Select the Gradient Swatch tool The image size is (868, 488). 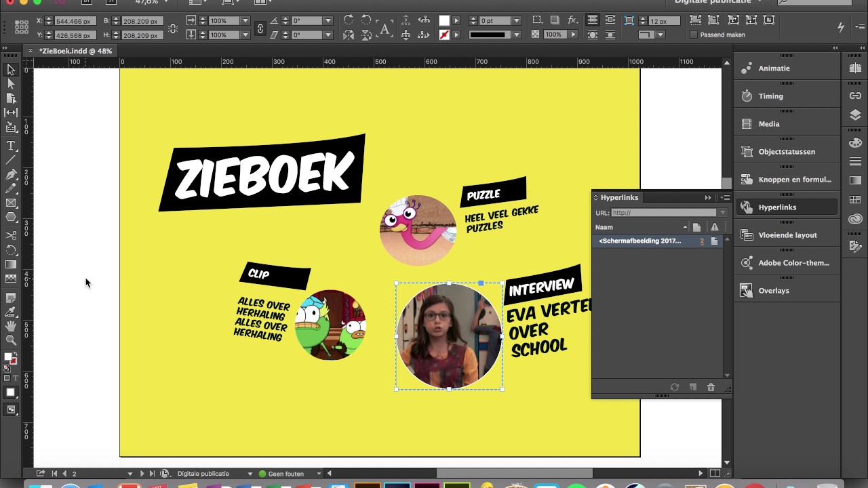(11, 264)
